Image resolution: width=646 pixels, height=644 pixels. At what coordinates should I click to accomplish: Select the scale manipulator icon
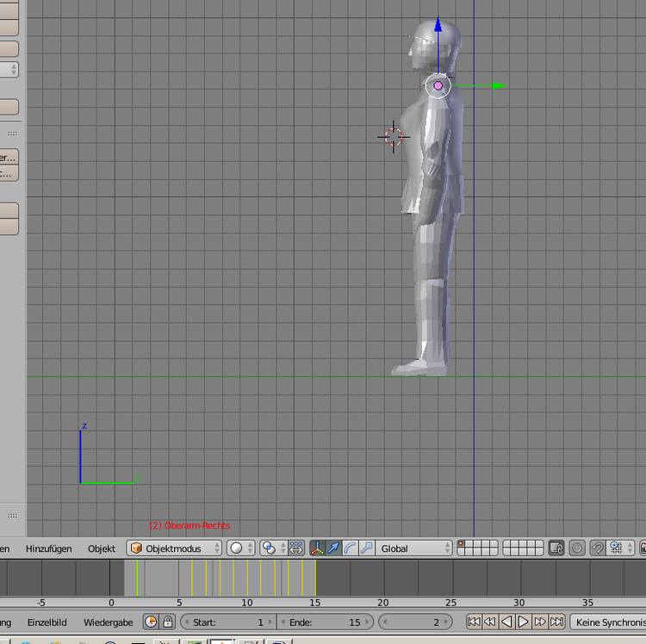(367, 548)
